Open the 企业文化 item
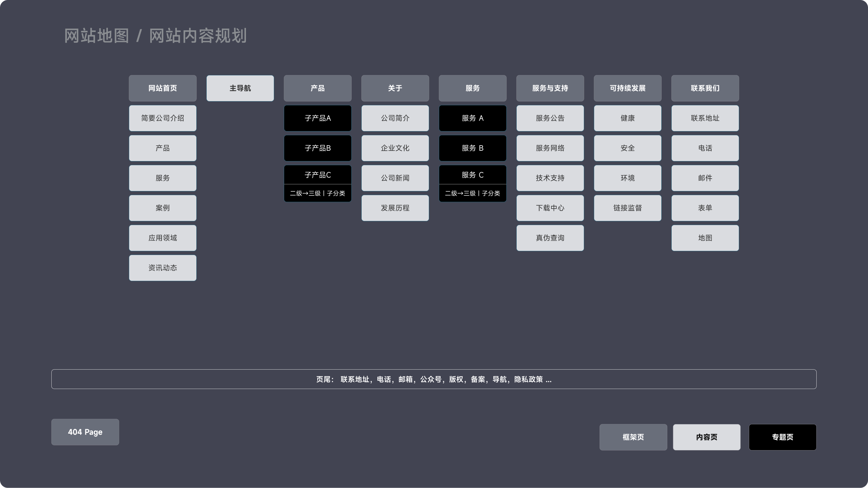 tap(395, 148)
